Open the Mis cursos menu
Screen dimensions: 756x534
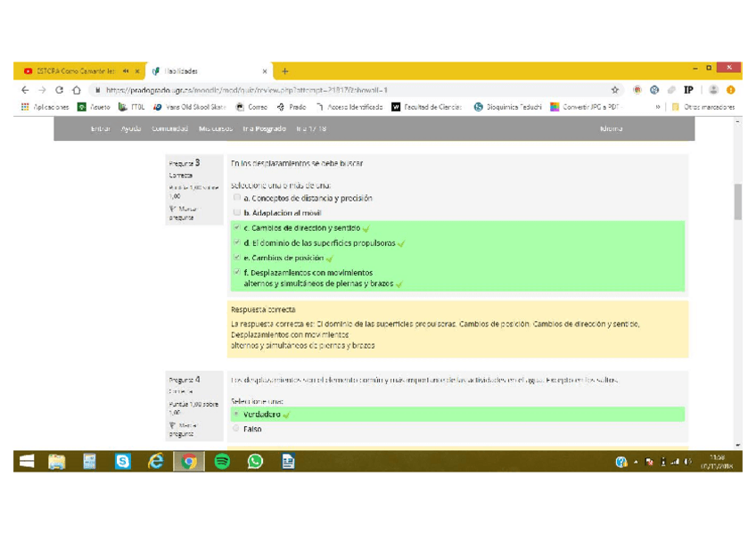coord(216,129)
